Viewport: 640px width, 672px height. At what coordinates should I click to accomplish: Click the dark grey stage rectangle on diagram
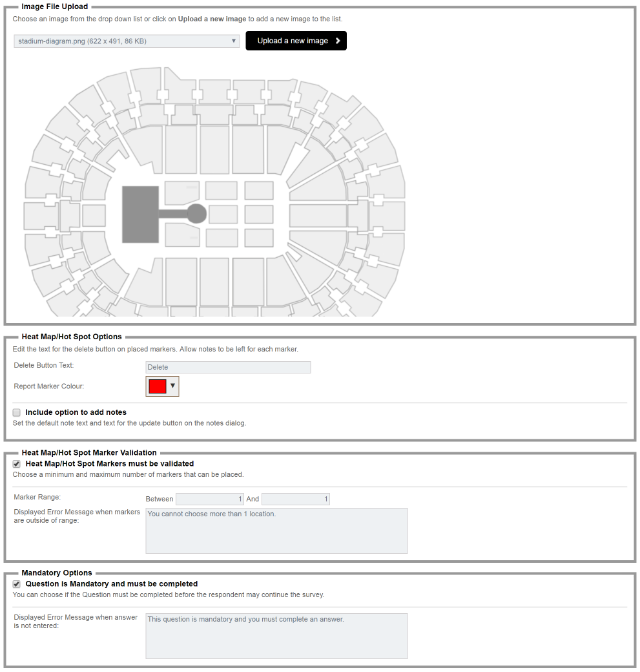[140, 214]
